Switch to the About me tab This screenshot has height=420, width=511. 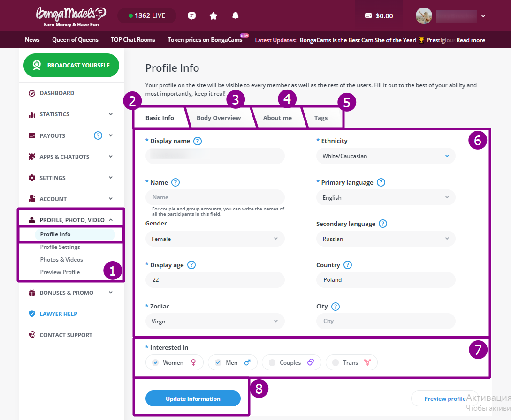click(x=277, y=118)
